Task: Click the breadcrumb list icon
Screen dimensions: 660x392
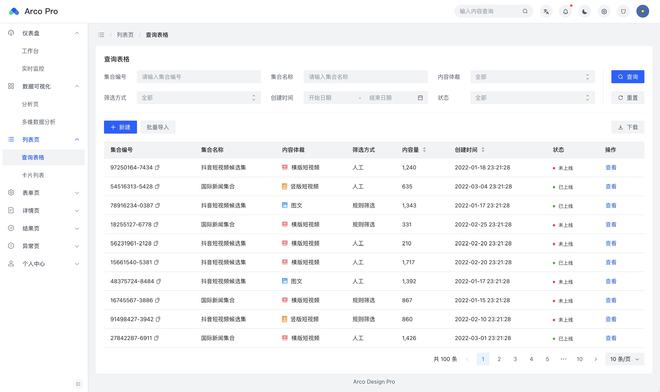Action: [101, 35]
